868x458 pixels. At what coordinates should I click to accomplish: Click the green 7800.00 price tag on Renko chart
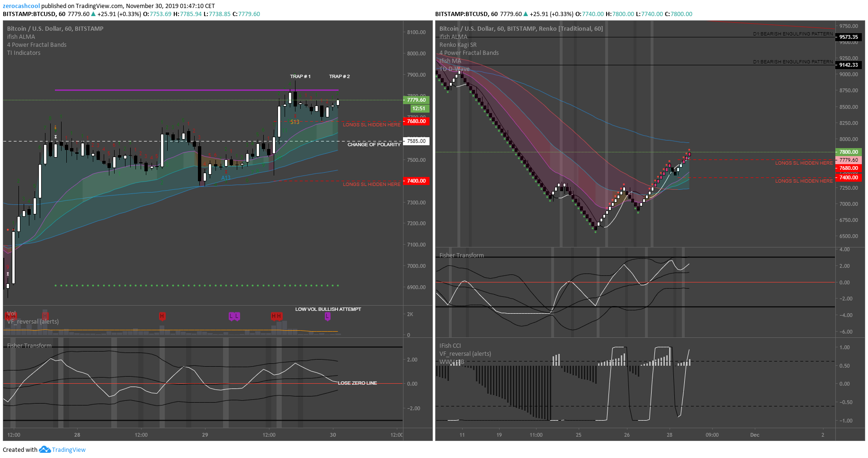pos(849,152)
